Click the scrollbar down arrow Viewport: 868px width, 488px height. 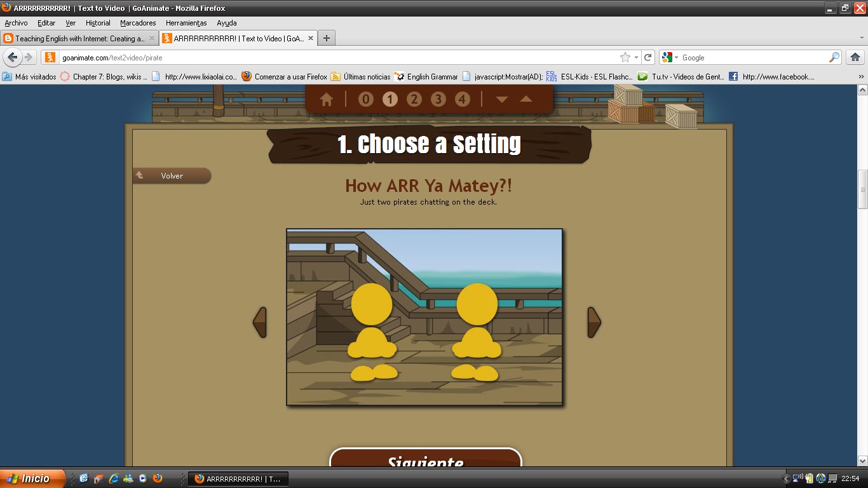tap(862, 461)
